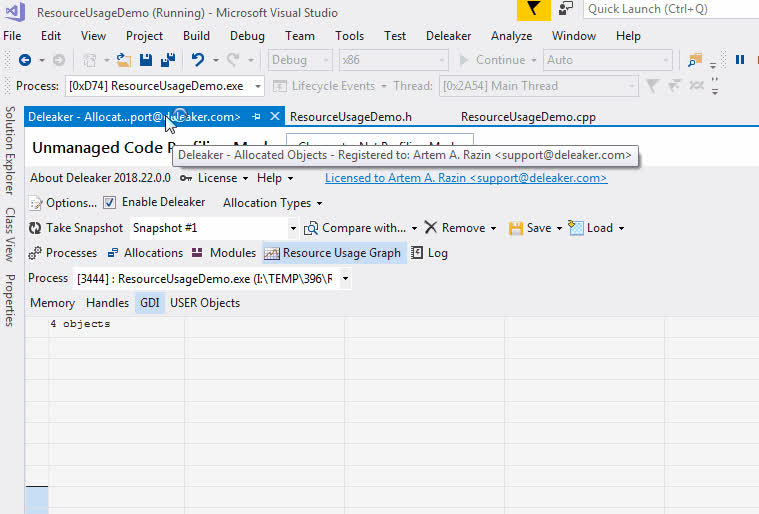Click the Processes gears icon
Viewport: 759px width, 514px height.
(35, 253)
